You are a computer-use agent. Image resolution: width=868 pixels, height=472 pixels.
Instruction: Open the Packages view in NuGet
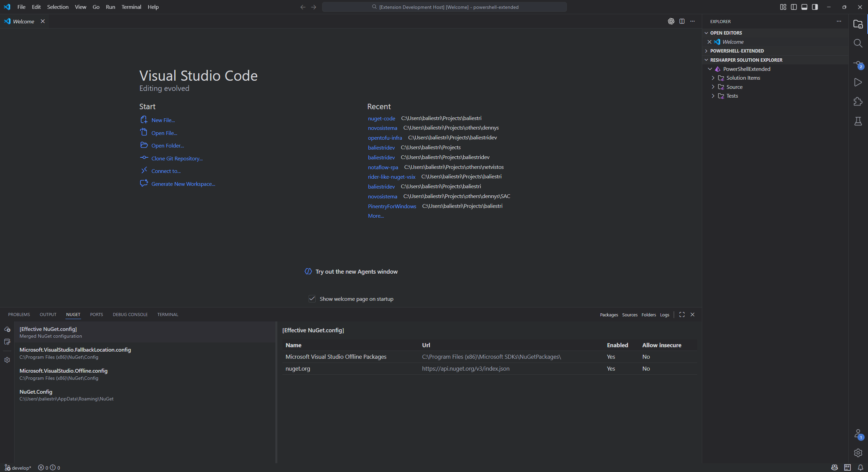(x=609, y=315)
